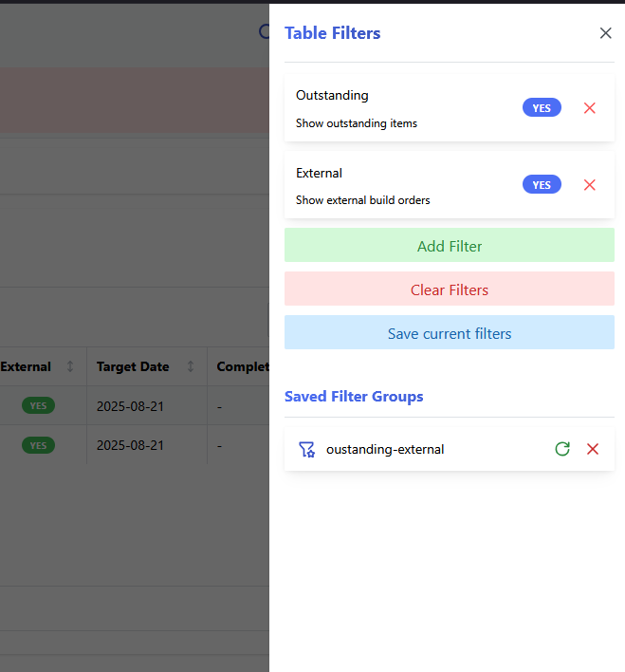
Task: Remove the Outstanding filter
Action: pos(590,108)
